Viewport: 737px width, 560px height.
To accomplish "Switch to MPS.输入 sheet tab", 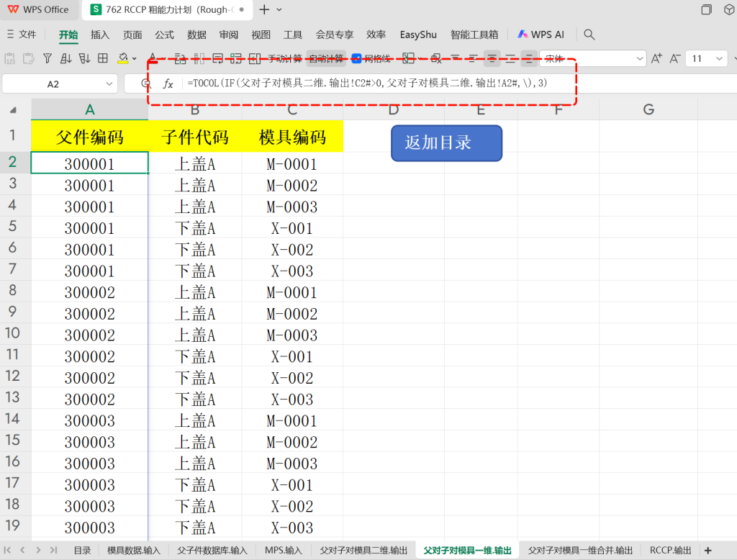I will 284,550.
